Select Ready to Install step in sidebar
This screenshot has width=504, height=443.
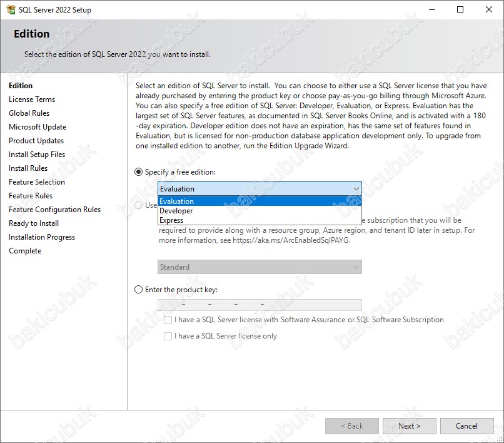coord(34,223)
